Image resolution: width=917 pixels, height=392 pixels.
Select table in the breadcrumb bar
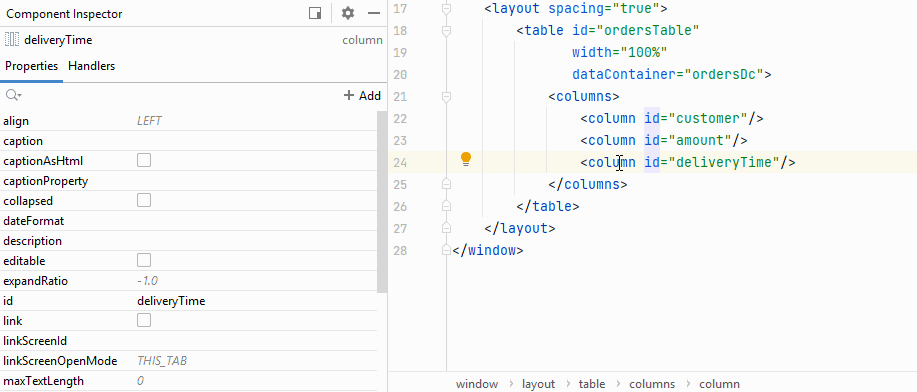pyautogui.click(x=592, y=384)
